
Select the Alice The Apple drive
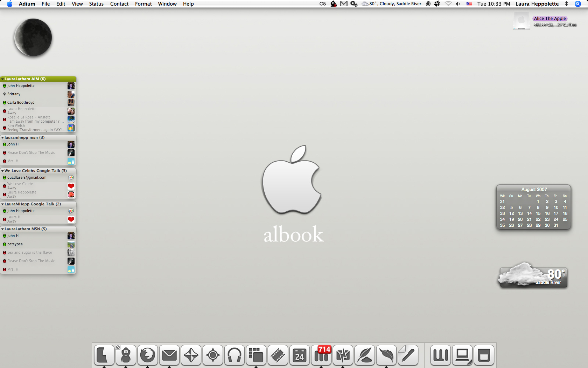click(521, 21)
